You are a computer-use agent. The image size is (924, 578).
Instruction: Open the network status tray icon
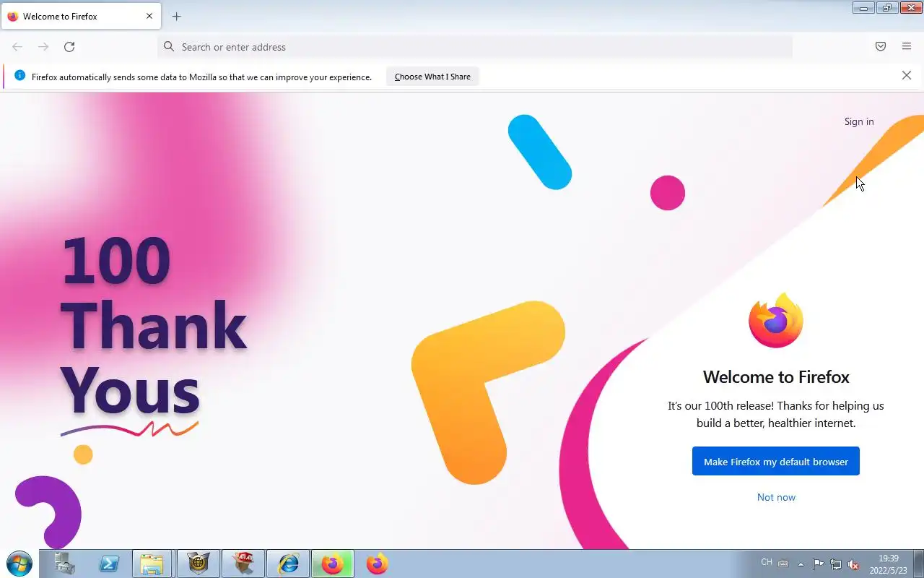point(836,564)
